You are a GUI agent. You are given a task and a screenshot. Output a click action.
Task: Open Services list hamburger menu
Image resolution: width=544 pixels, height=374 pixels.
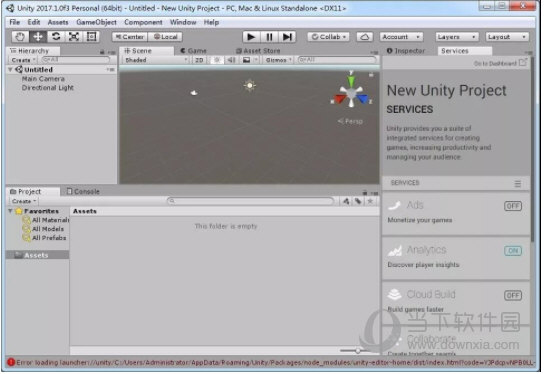pos(517,184)
